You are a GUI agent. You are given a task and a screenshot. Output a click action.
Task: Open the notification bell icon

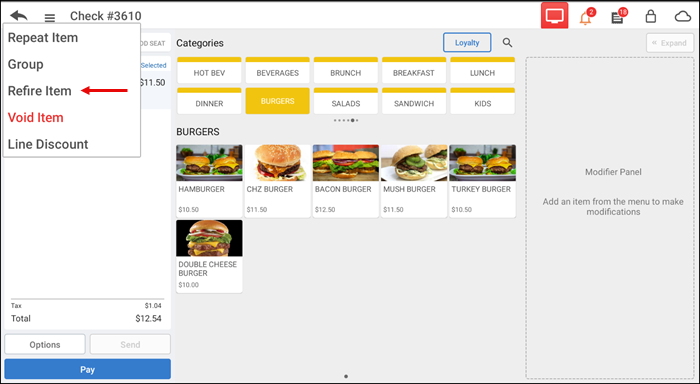point(586,17)
